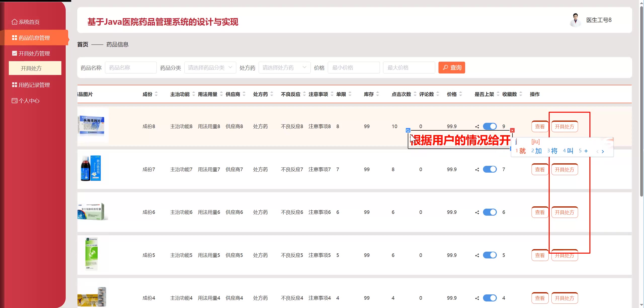
Task: Click the share icon in 成份6 row
Action: coord(477,212)
